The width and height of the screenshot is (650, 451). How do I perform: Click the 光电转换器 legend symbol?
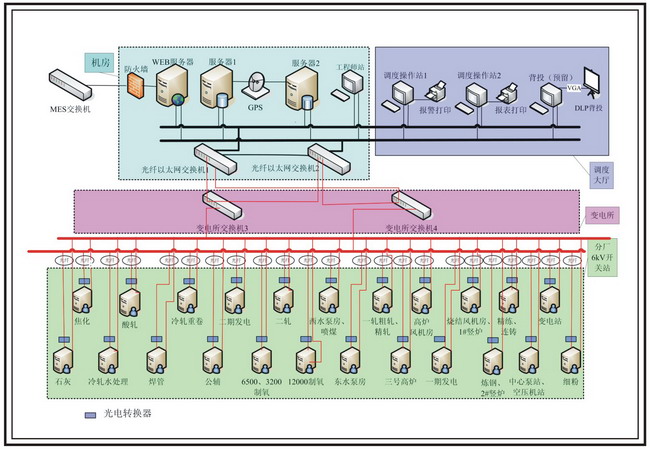click(89, 411)
